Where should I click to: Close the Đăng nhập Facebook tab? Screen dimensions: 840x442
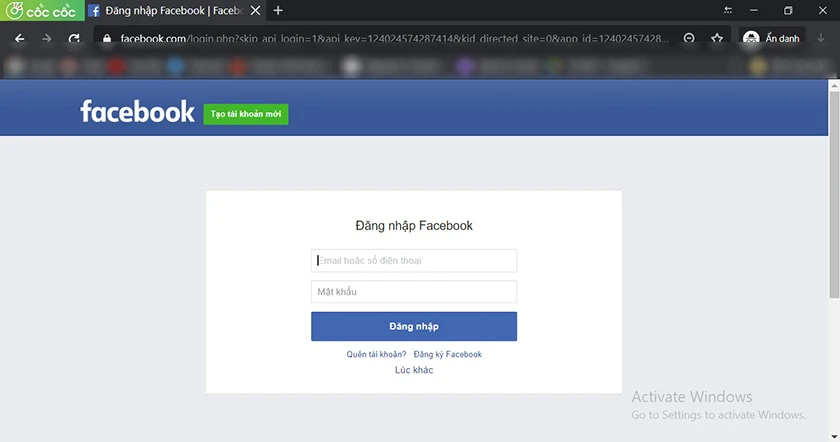pos(256,10)
